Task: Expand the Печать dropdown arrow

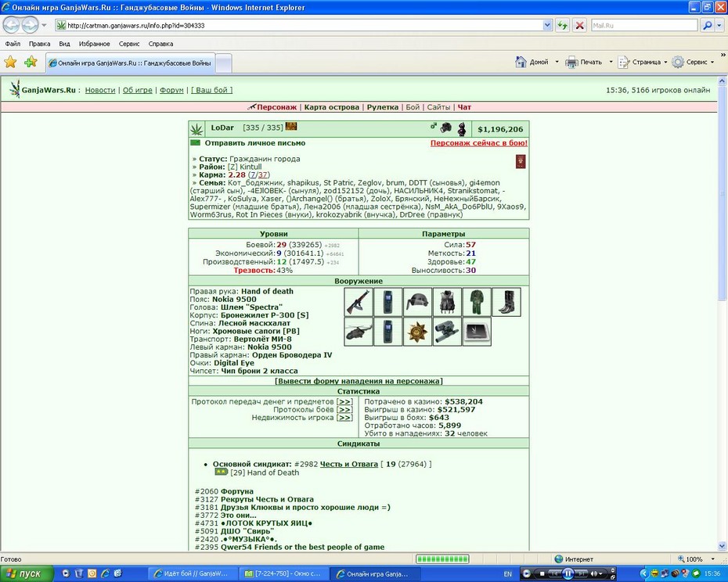Action: [611, 62]
